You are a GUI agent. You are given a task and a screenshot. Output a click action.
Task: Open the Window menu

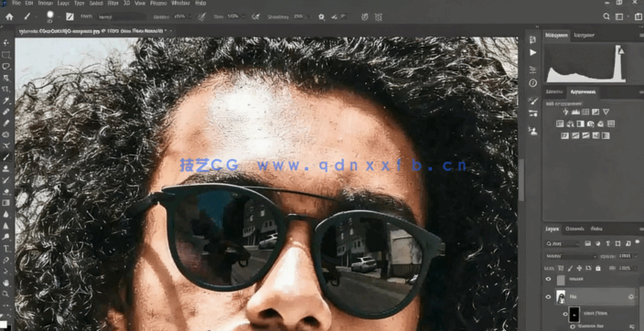181,3
